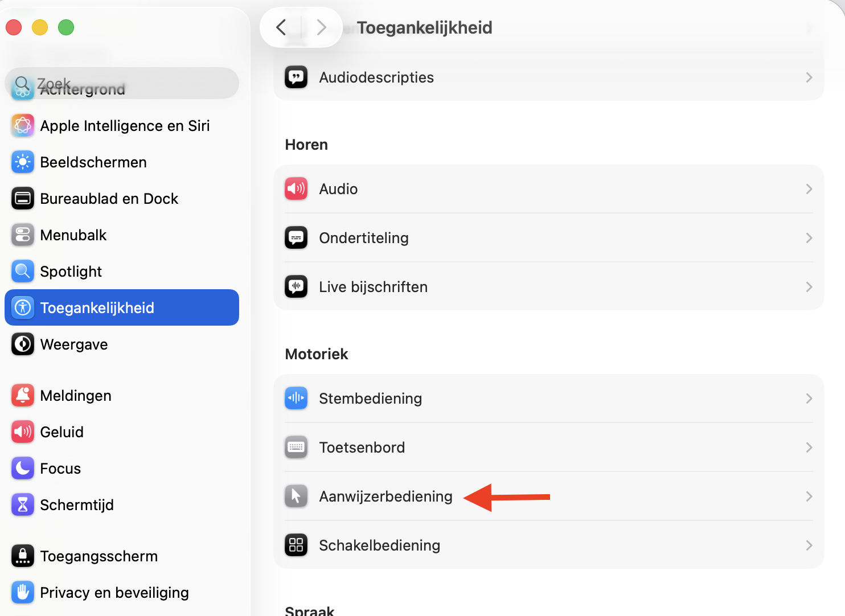The image size is (845, 616).
Task: Click the forward navigation arrow
Action: point(322,27)
